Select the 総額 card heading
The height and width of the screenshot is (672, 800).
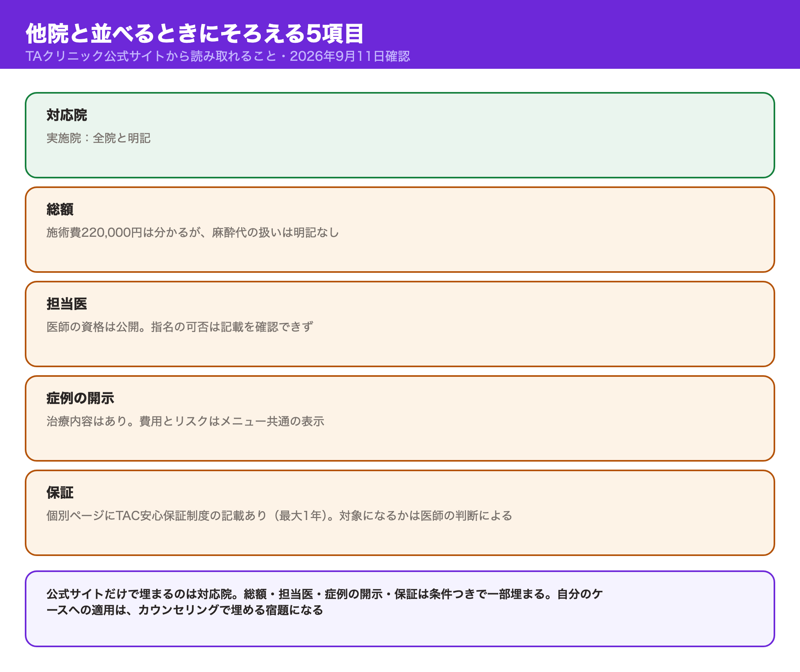60,210
